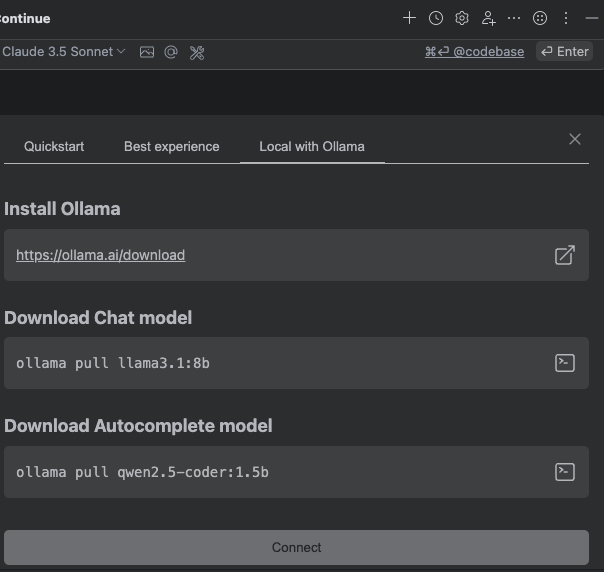Switch to the Quickstart tab
Screen dimensions: 604x572
[x=54, y=146]
